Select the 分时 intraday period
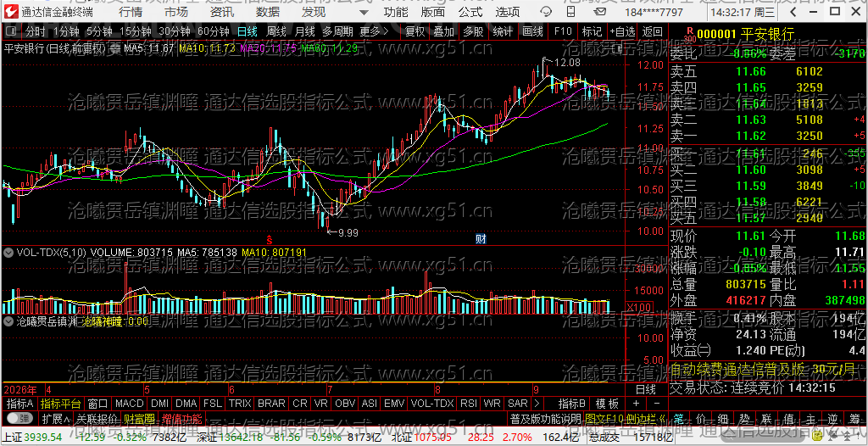868x446 pixels. point(36,32)
